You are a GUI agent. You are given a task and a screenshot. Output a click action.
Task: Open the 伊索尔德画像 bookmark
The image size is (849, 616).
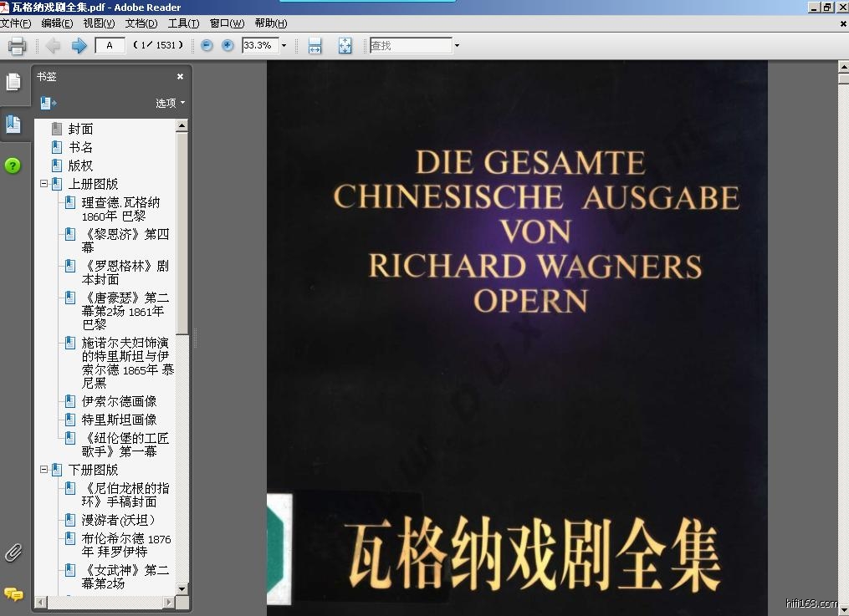119,401
